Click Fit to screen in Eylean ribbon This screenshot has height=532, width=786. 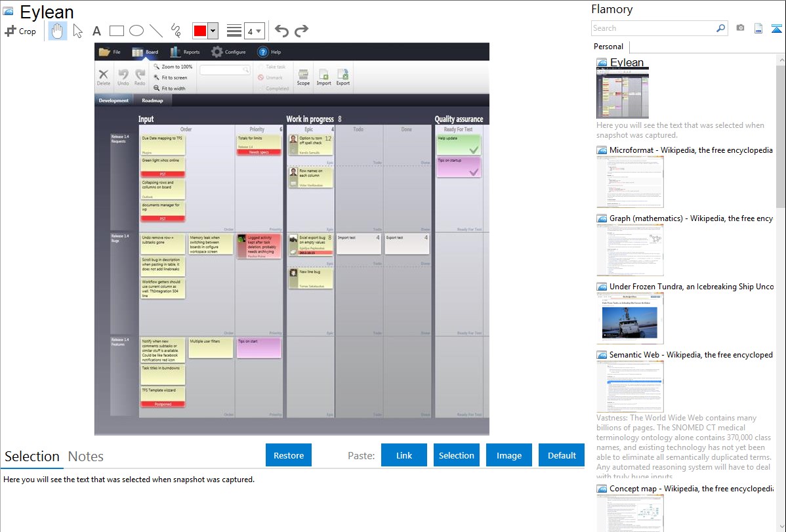point(171,77)
